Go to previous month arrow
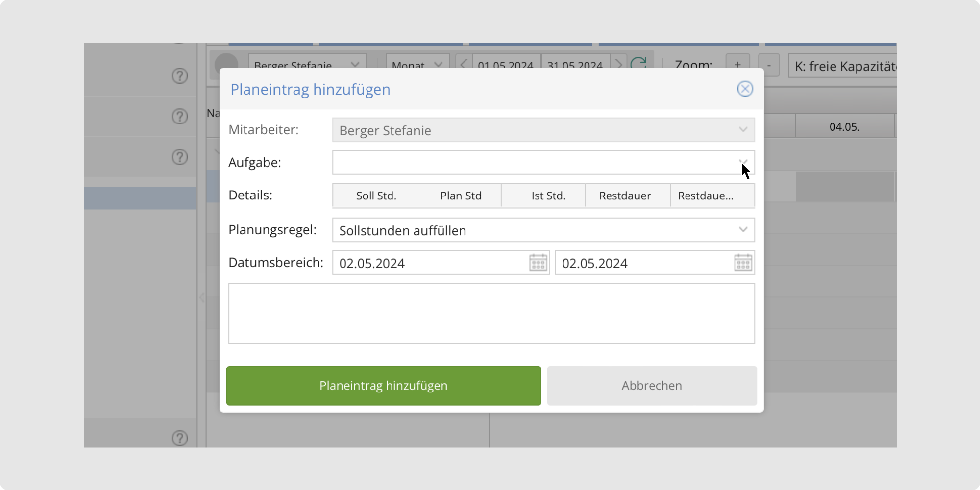The height and width of the screenshot is (490, 980). pyautogui.click(x=464, y=64)
